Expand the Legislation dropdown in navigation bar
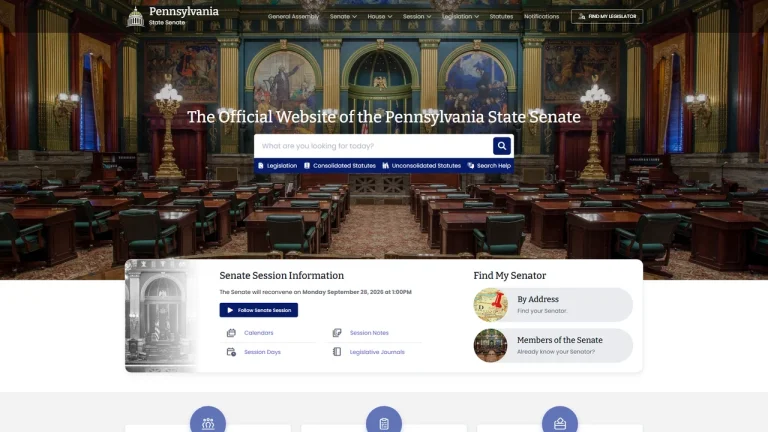The height and width of the screenshot is (432, 768). pyautogui.click(x=460, y=16)
